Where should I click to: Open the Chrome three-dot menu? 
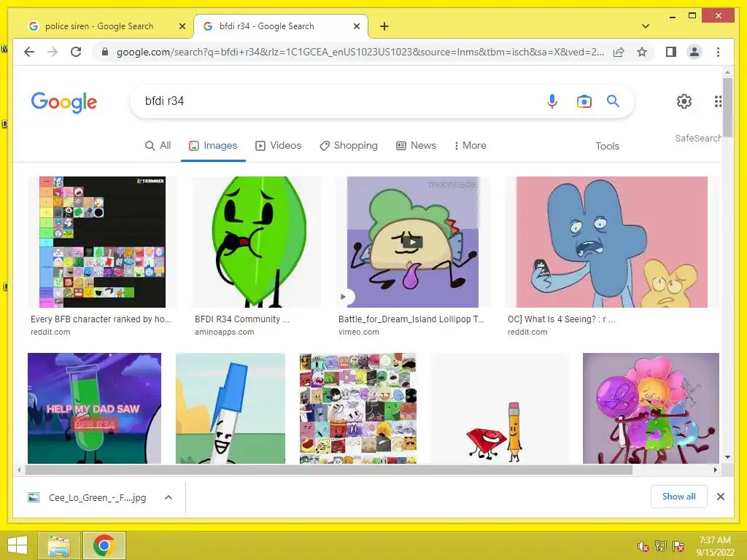tap(718, 52)
